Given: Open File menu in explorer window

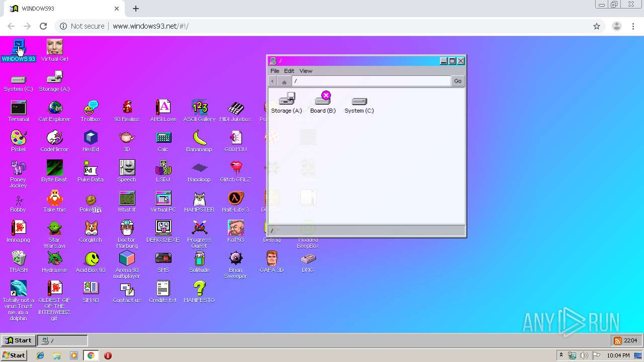Looking at the screenshot, I should pos(275,71).
